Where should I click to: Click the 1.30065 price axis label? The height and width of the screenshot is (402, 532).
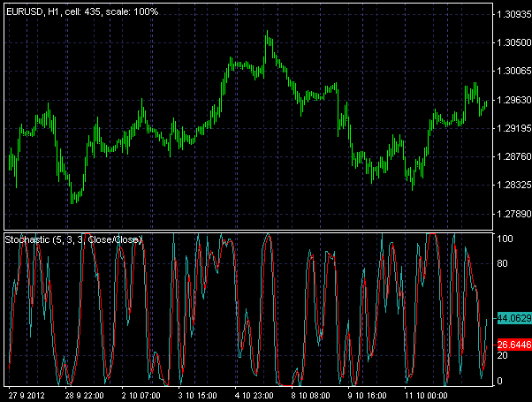[x=514, y=72]
